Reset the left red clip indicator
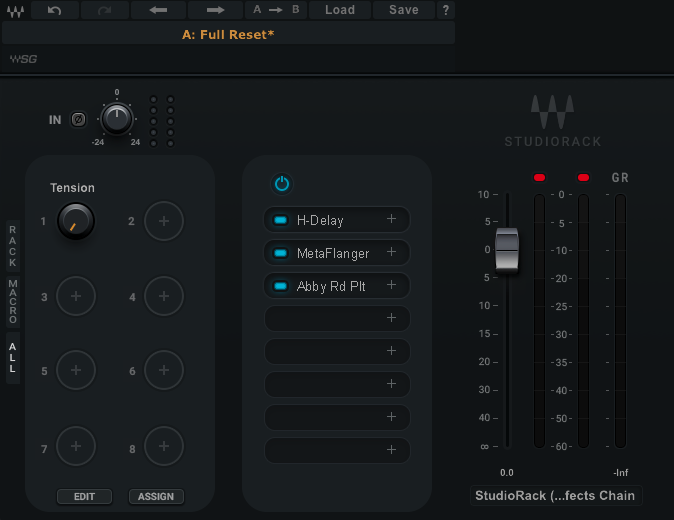674x520 pixels. pyautogui.click(x=539, y=177)
